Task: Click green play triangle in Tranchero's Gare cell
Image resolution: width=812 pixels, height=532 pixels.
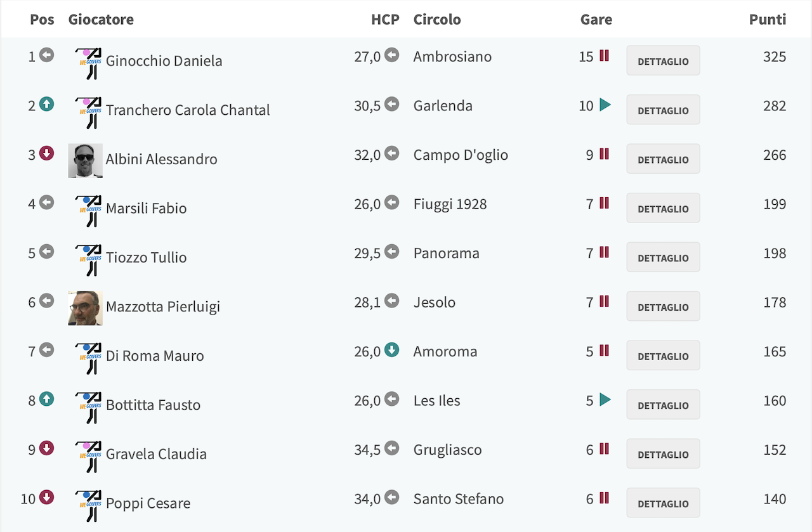Action: pyautogui.click(x=605, y=105)
